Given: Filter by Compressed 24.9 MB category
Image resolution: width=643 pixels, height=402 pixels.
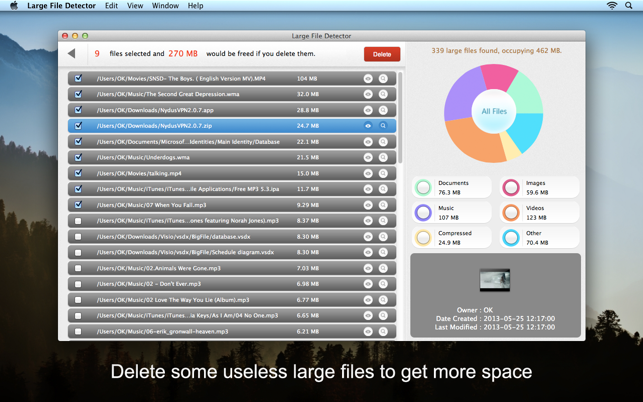Looking at the screenshot, I should click(451, 238).
